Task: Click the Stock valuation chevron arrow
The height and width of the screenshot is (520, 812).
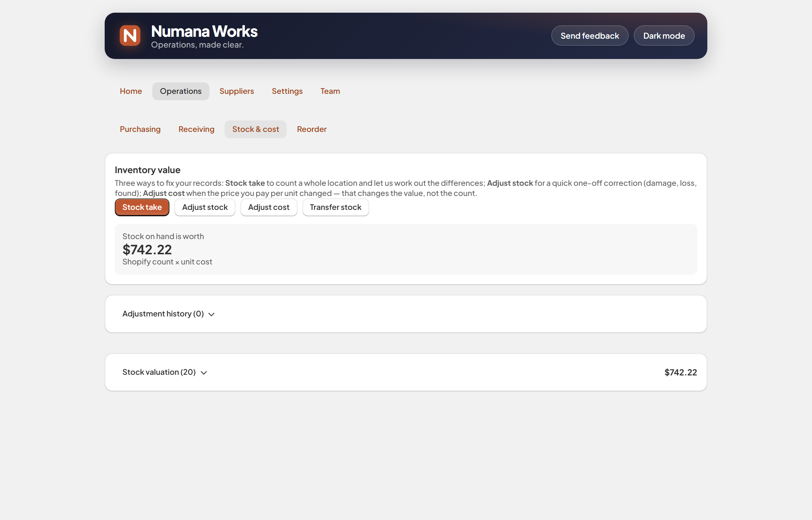Action: (x=204, y=373)
